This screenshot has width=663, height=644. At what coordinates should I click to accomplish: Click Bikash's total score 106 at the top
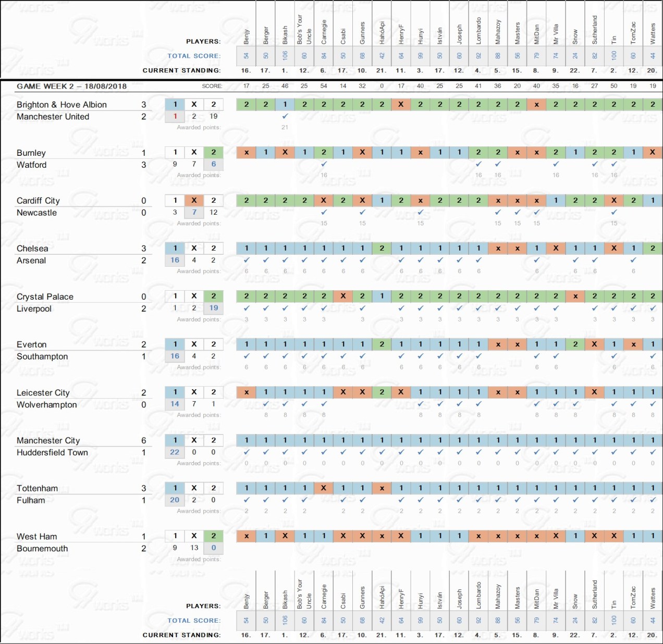point(285,56)
